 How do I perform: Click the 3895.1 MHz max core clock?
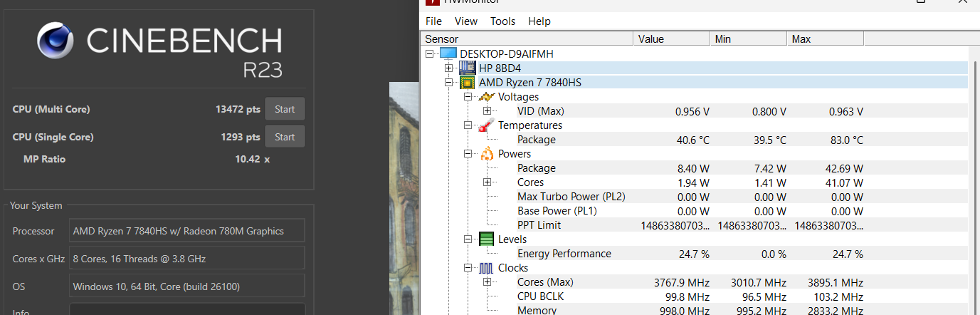(x=834, y=282)
